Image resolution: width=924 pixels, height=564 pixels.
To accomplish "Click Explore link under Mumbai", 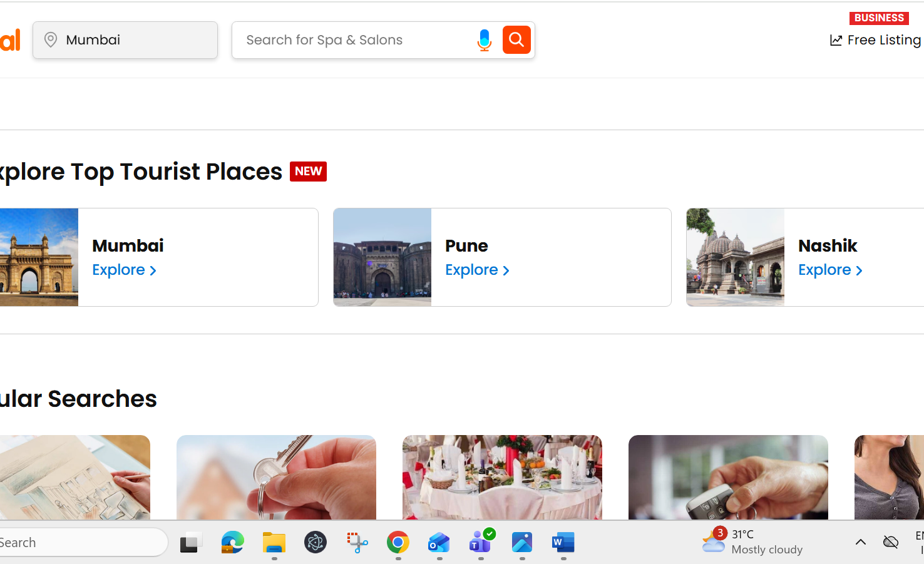I will (x=124, y=270).
